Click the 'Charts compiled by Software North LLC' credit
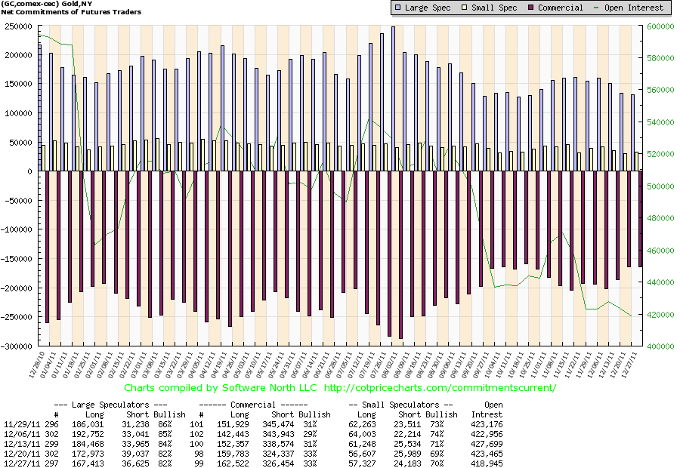This screenshot has width=680, height=468. coord(220,387)
